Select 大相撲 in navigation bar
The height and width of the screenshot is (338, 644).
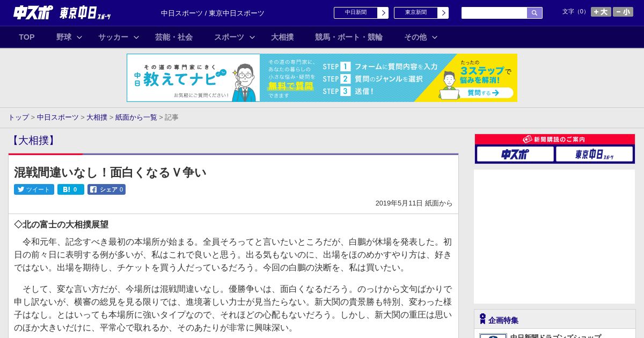tap(282, 37)
